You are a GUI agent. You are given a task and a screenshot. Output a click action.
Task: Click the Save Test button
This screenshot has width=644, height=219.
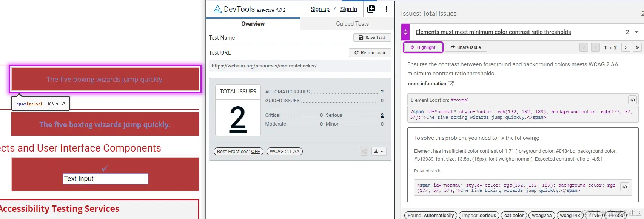tap(372, 38)
